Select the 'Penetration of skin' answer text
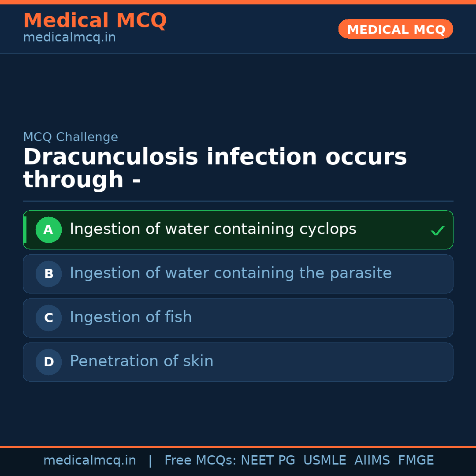 point(141,361)
